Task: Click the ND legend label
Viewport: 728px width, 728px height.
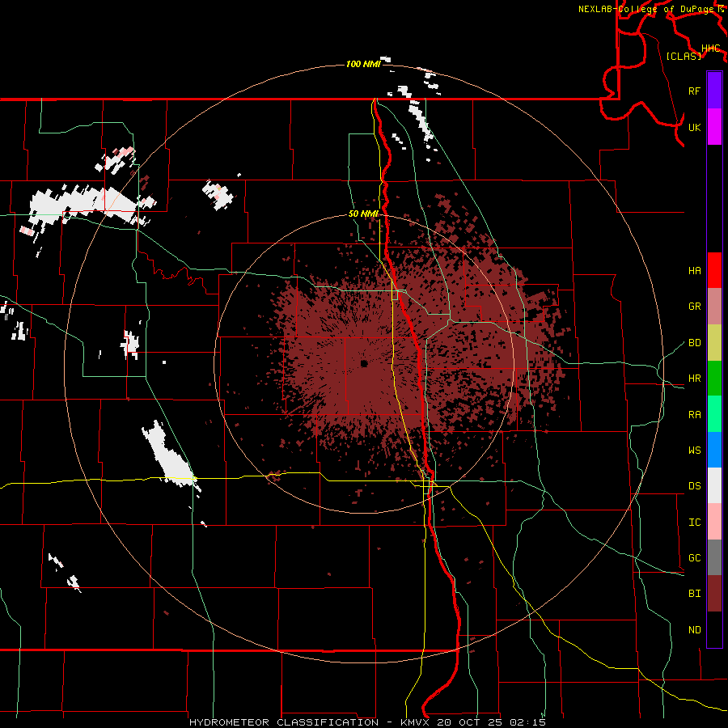Action: pyautogui.click(x=695, y=629)
